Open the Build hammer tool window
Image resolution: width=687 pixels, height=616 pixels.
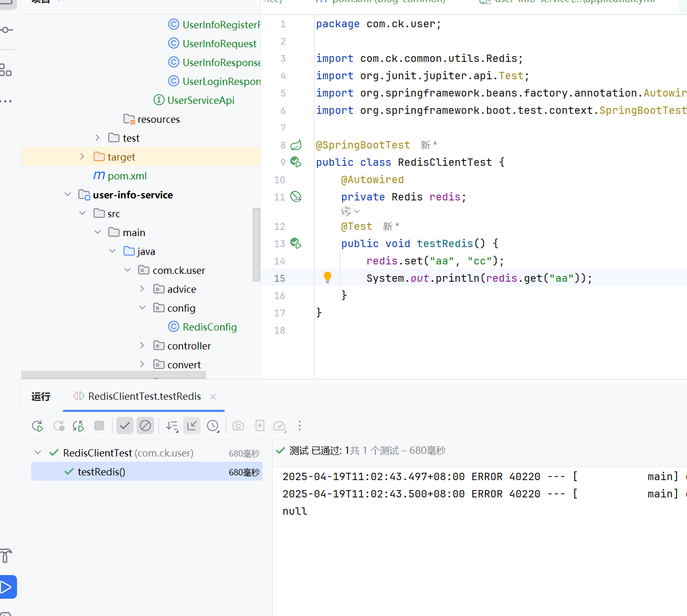(6, 555)
